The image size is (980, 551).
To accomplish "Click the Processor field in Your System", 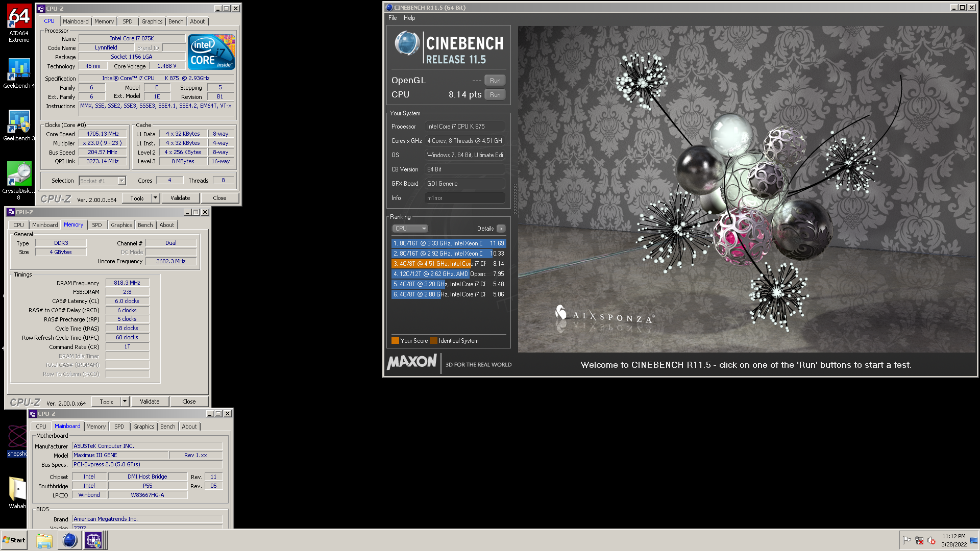I will pyautogui.click(x=465, y=127).
